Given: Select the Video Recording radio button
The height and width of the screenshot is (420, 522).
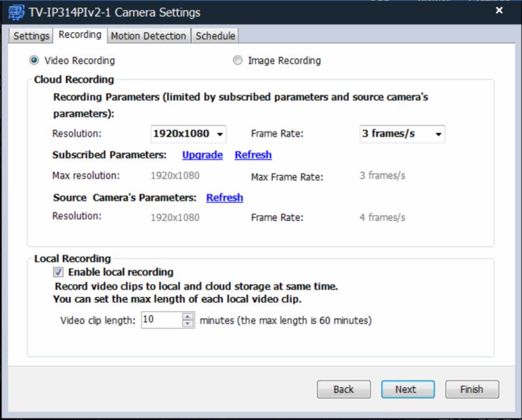Looking at the screenshot, I should (35, 60).
